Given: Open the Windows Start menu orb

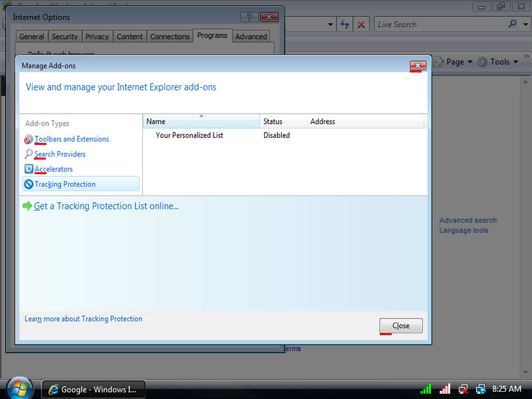Looking at the screenshot, I should click(19, 387).
